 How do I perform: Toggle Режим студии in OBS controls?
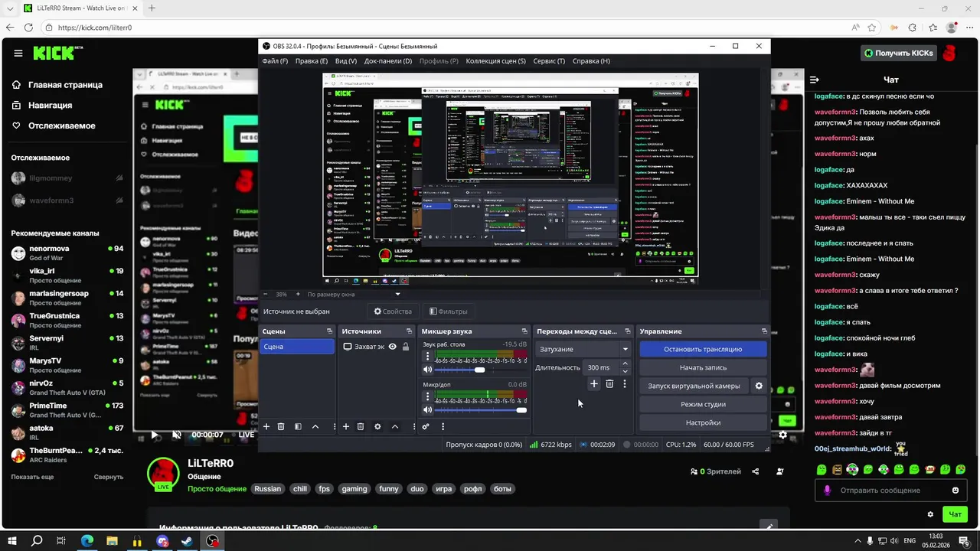(x=703, y=404)
